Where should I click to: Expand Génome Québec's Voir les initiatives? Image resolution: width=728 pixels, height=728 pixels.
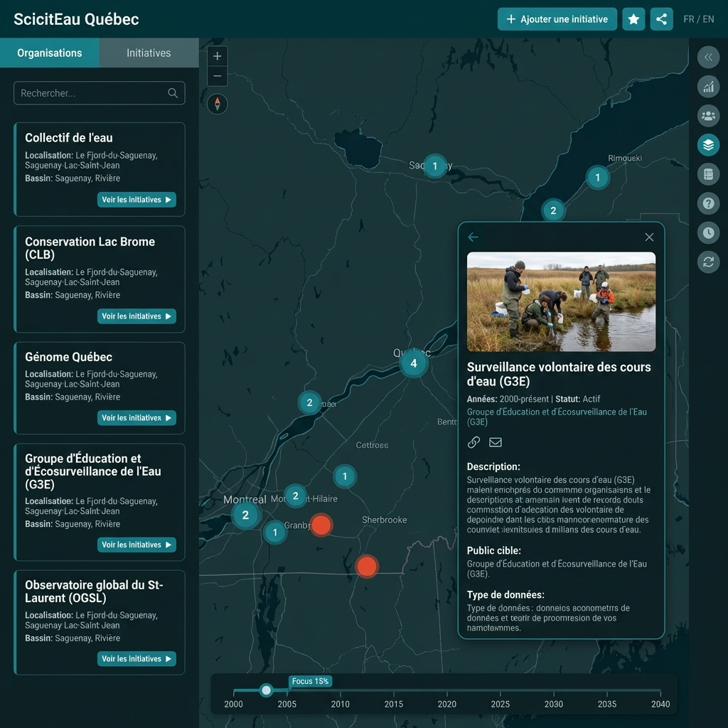click(136, 418)
